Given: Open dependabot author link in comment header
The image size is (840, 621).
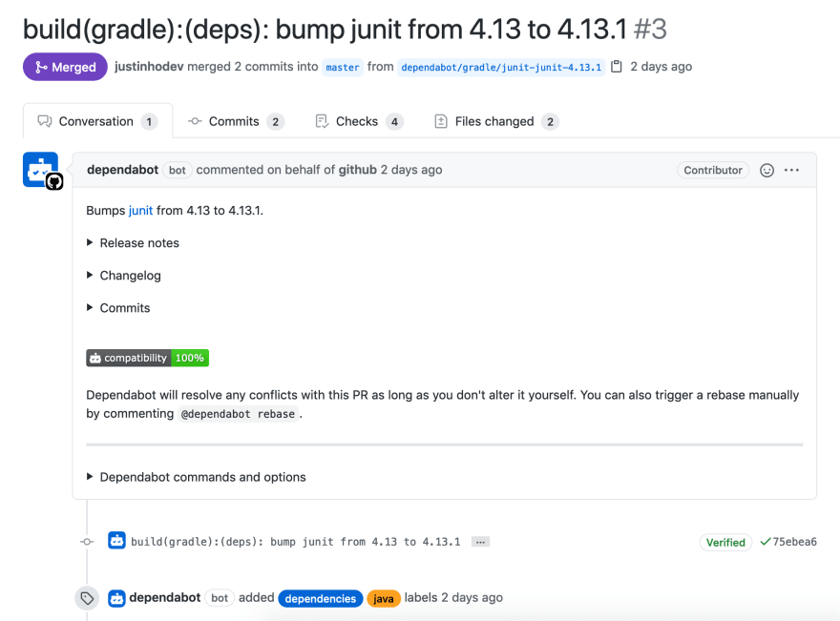Looking at the screenshot, I should pos(123,170).
